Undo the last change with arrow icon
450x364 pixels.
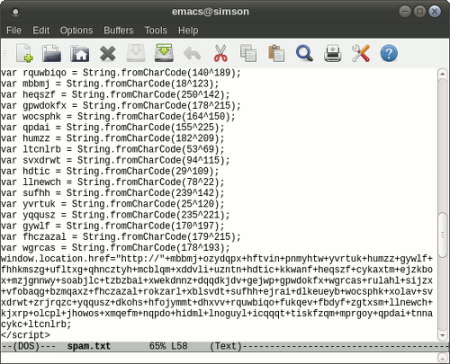coord(192,53)
